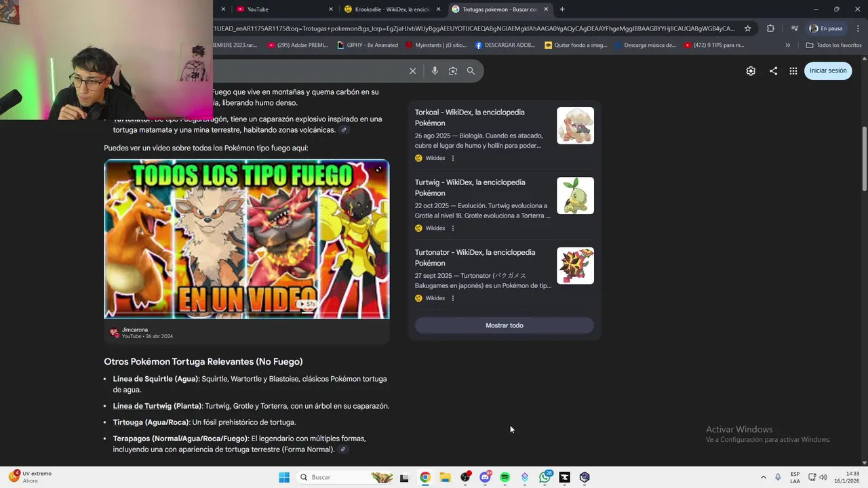
Task: Open Discord from the taskbar
Action: pyautogui.click(x=485, y=477)
